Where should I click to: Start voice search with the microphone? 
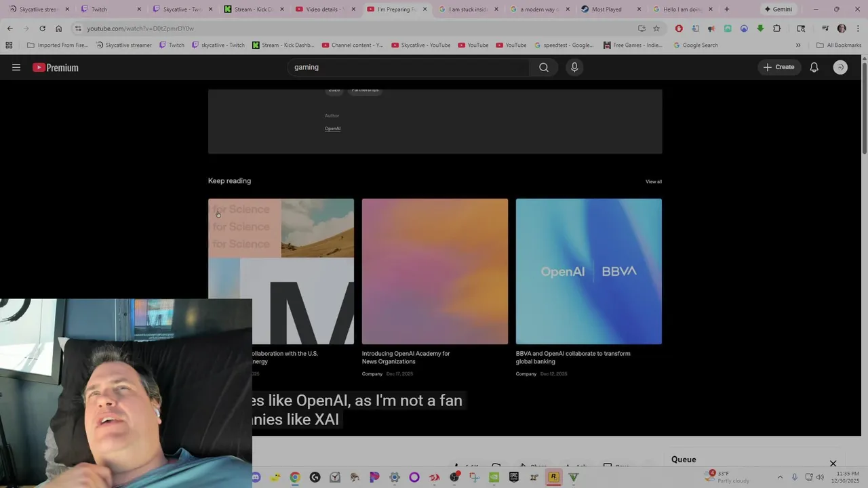pyautogui.click(x=574, y=67)
